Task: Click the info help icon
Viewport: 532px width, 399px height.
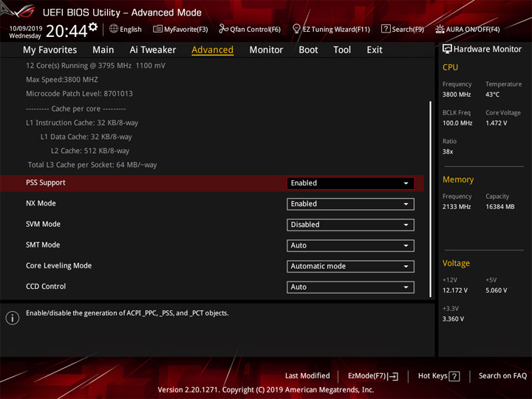Action: tap(13, 318)
